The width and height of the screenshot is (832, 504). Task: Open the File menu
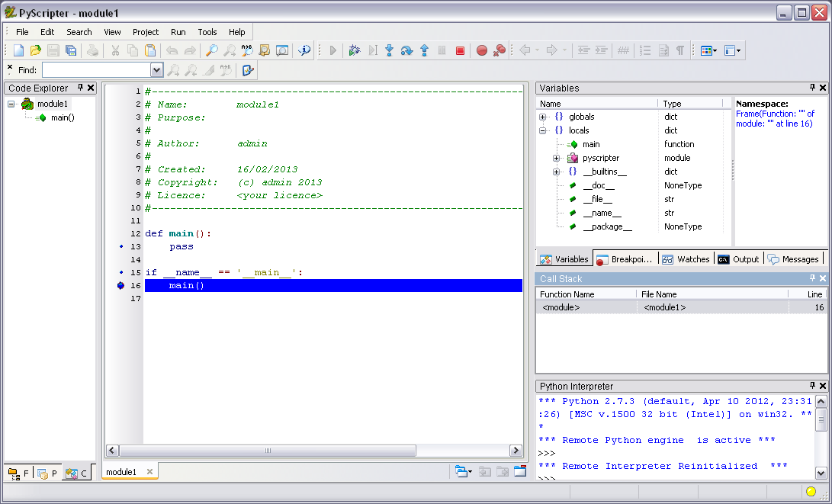click(x=22, y=32)
